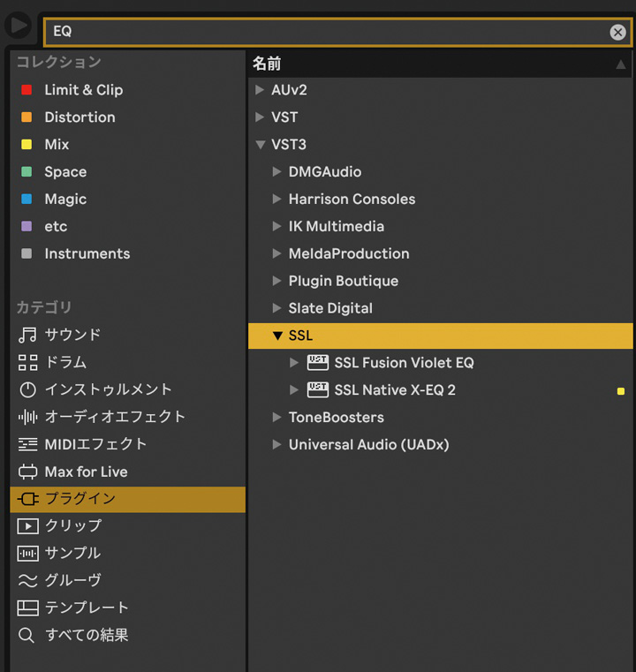Expand the IK Multimedia folder
636x672 pixels.
[x=276, y=226]
